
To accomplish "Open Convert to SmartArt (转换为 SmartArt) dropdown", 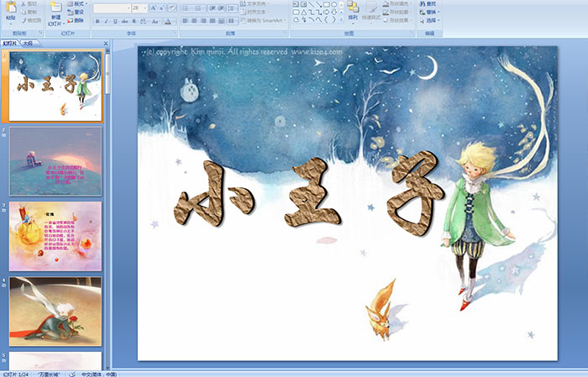I will click(264, 20).
